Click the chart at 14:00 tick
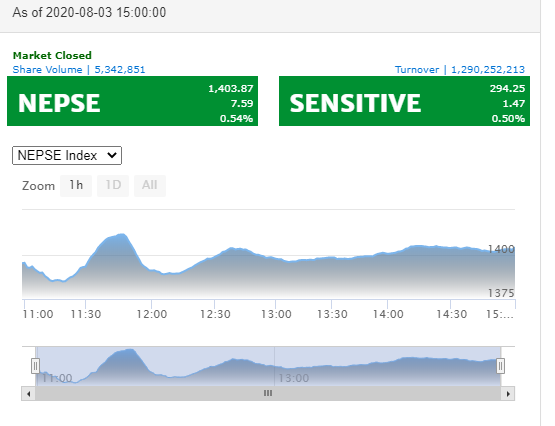The height and width of the screenshot is (426, 555). click(388, 314)
